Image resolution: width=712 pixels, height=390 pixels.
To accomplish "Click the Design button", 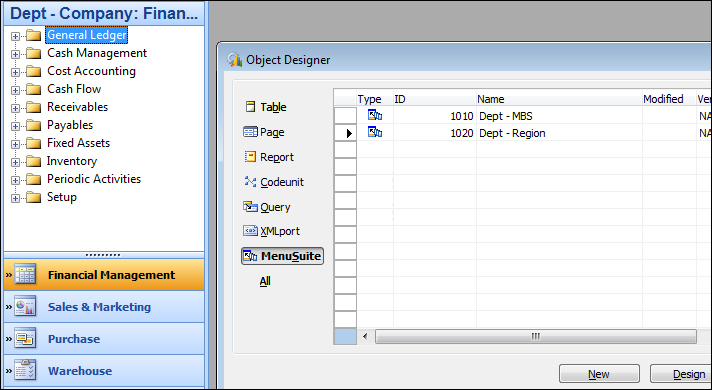I will tap(682, 374).
